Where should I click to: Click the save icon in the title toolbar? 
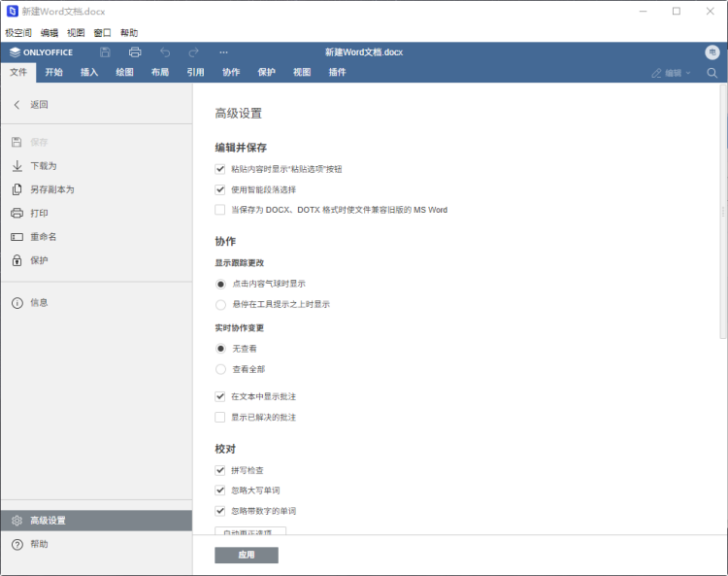coord(105,52)
